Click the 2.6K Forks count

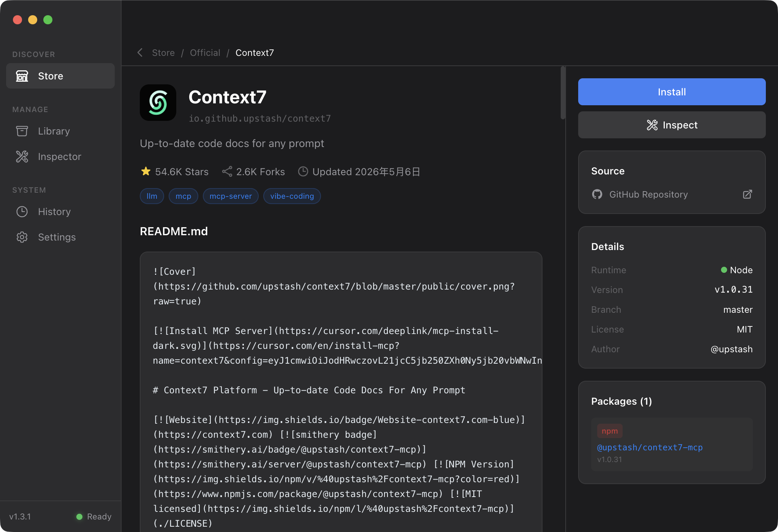pyautogui.click(x=261, y=172)
